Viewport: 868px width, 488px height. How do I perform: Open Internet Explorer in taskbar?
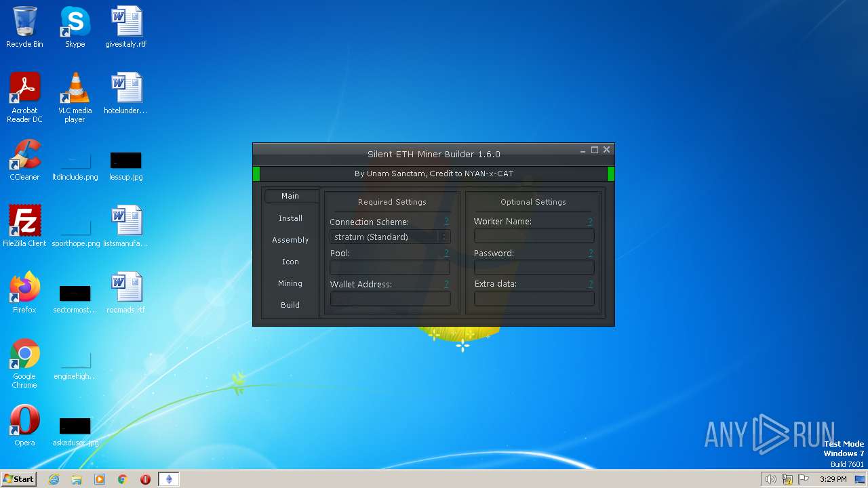(x=54, y=479)
